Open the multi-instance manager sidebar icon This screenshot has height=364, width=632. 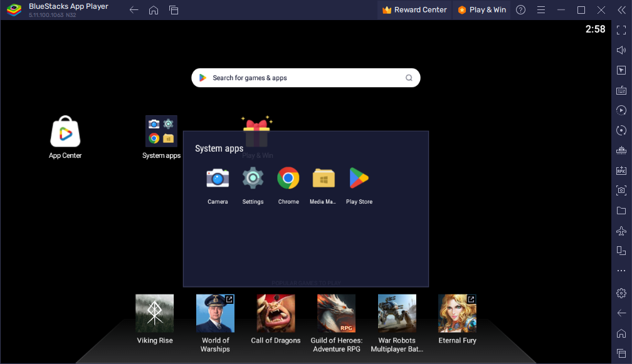pyautogui.click(x=621, y=251)
